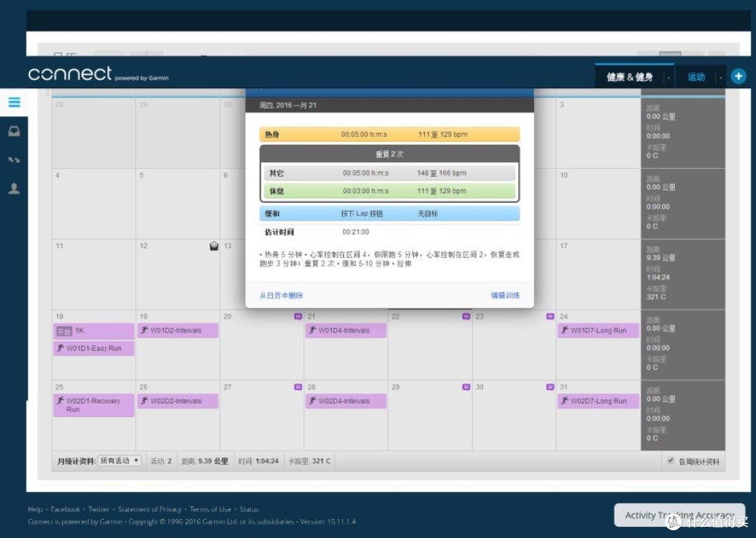Click the blue plus add button
The height and width of the screenshot is (538, 756).
coord(738,76)
